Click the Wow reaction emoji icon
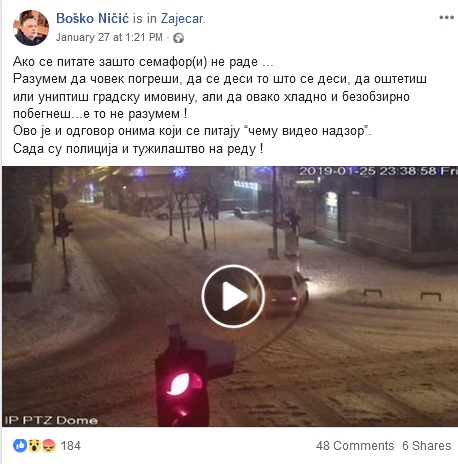Screen dimensions: 458x464 pos(34,445)
